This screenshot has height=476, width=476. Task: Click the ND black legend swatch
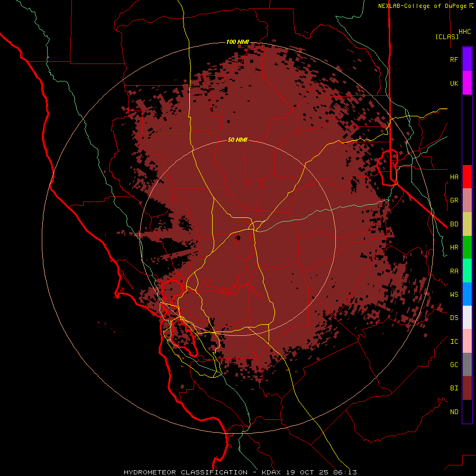click(x=467, y=411)
